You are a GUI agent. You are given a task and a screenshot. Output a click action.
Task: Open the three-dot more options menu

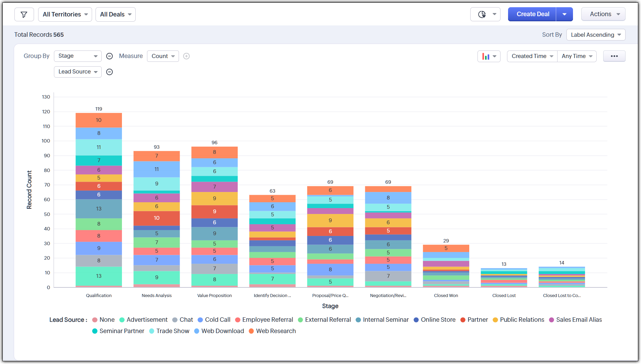(x=614, y=56)
